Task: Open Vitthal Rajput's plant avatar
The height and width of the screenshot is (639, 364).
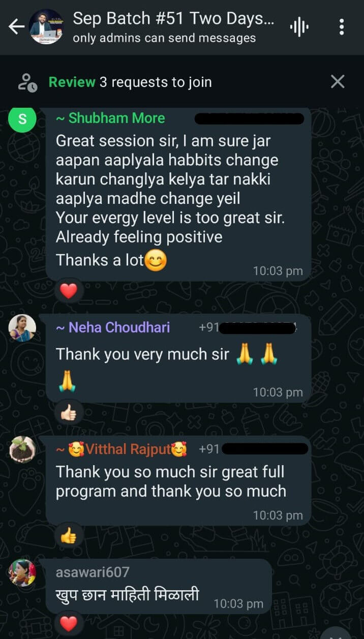Action: [22, 449]
